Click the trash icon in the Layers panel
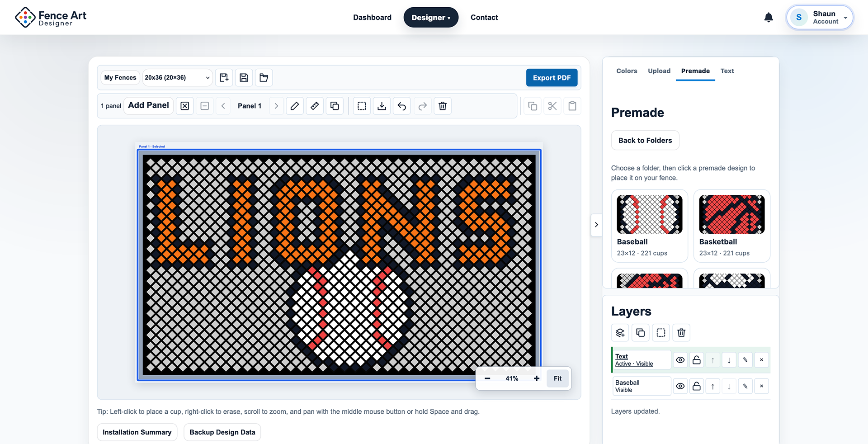 (682, 333)
